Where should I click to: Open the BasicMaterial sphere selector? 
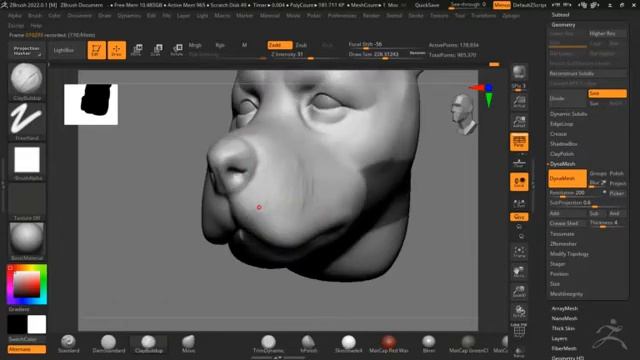(27, 241)
